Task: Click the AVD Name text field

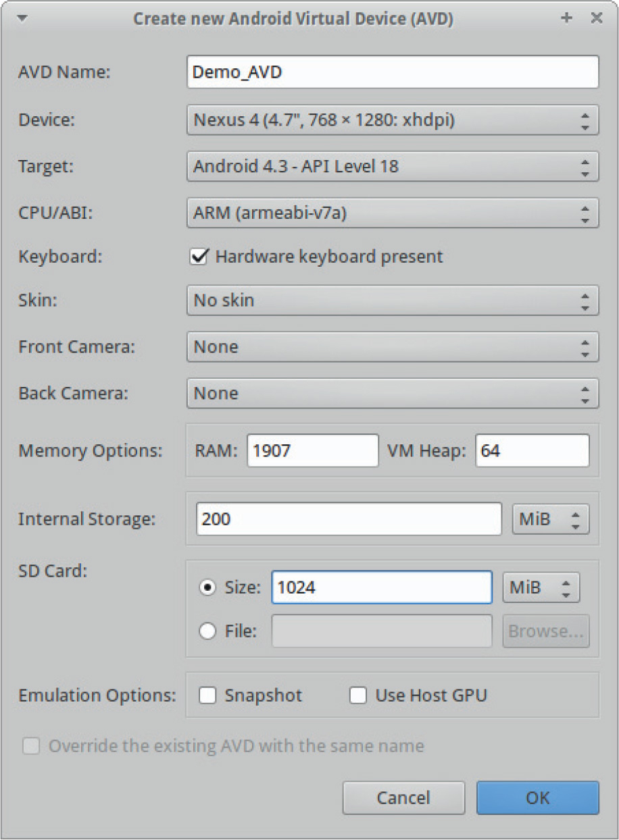Action: (x=392, y=72)
